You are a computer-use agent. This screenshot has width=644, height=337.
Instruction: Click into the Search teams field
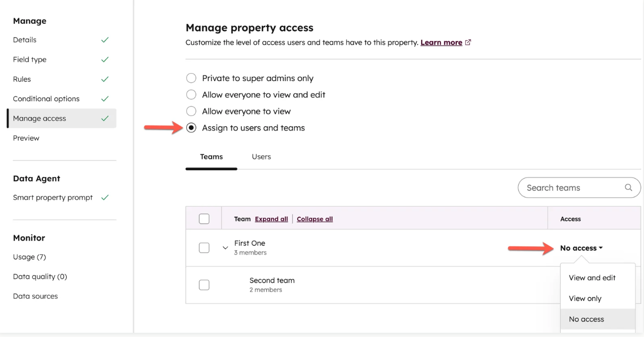[x=570, y=188]
